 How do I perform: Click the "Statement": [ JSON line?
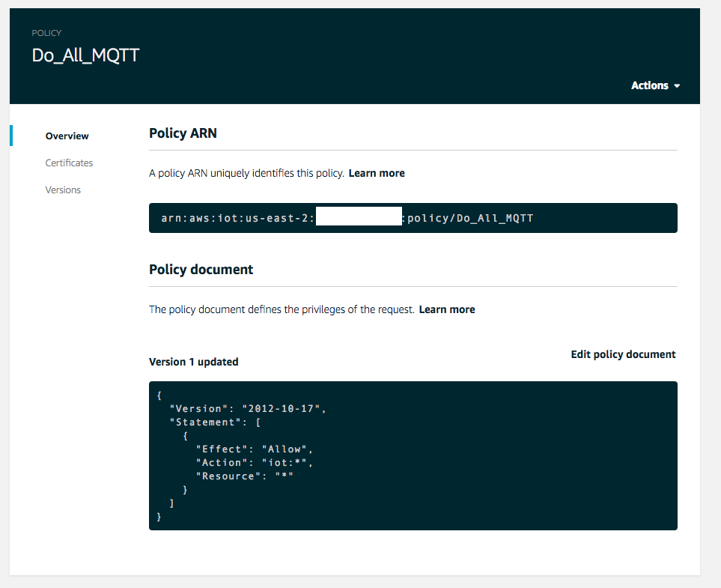(x=215, y=422)
